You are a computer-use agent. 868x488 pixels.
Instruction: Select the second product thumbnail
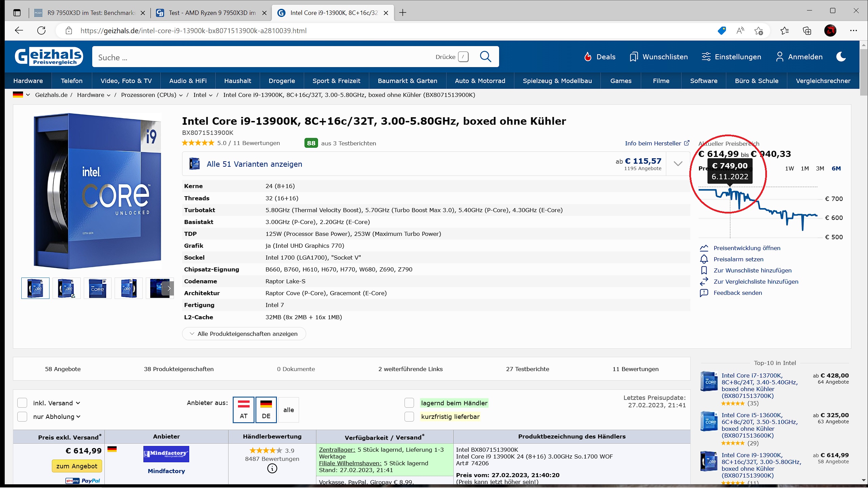66,288
